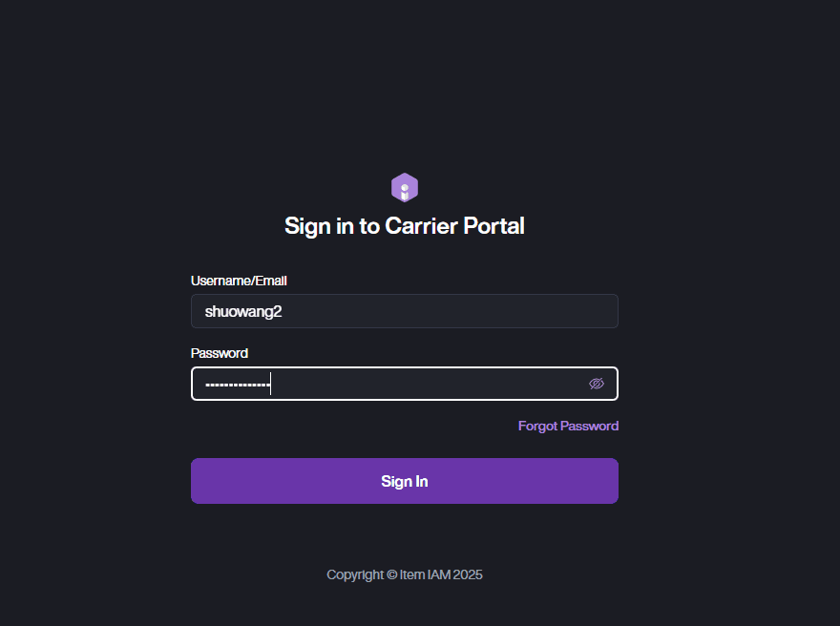Image resolution: width=840 pixels, height=626 pixels.
Task: Select the Item IAM logo above the heading
Action: (405, 187)
